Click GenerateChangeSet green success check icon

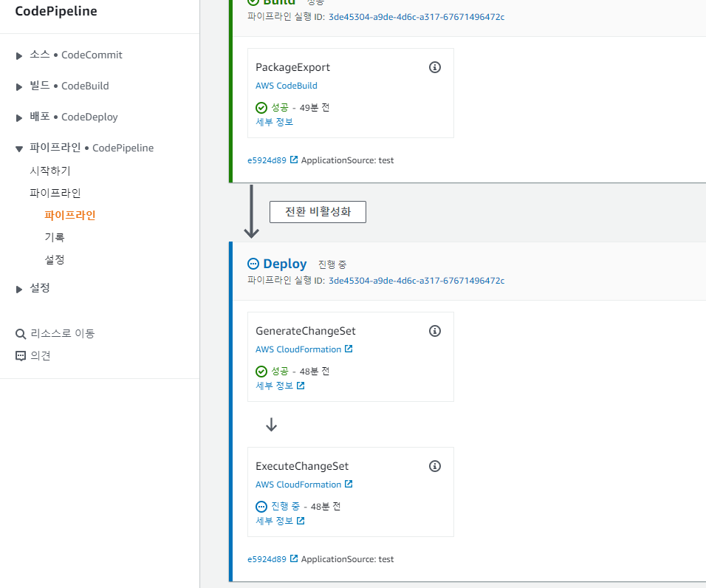coord(261,372)
